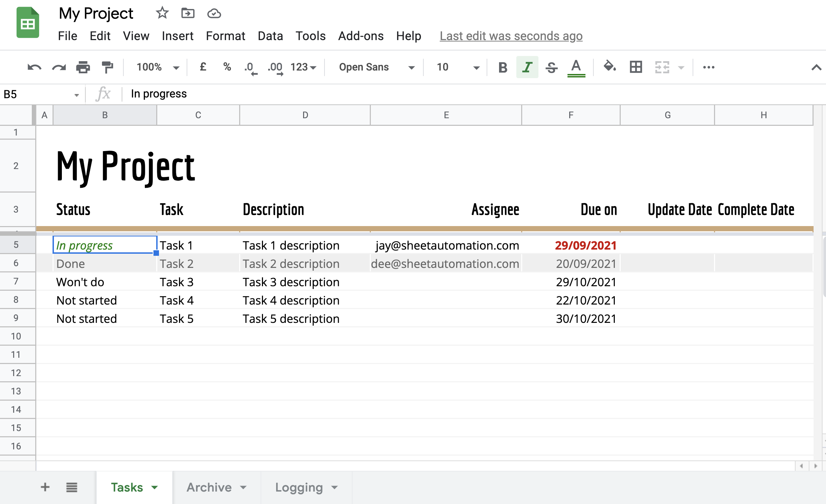The height and width of the screenshot is (504, 826).
Task: Click the Google Sheets home logo
Action: 28,23
